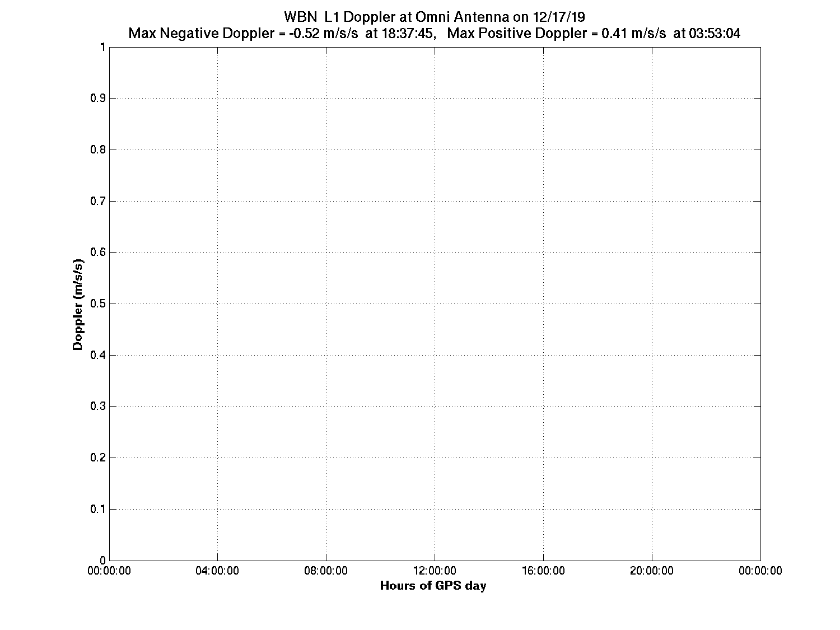Click the y-axis tick label '0.4'
The height and width of the screenshot is (630, 840).
click(x=98, y=355)
